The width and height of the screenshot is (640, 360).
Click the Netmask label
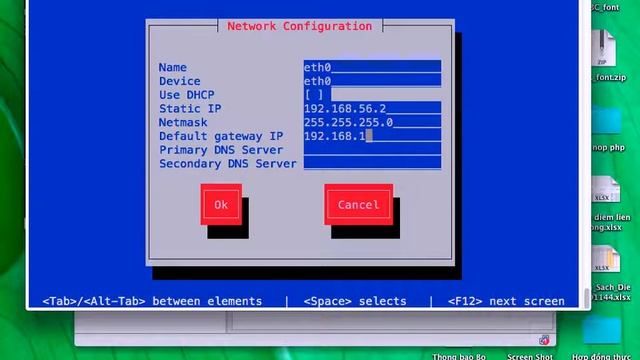pyautogui.click(x=183, y=122)
